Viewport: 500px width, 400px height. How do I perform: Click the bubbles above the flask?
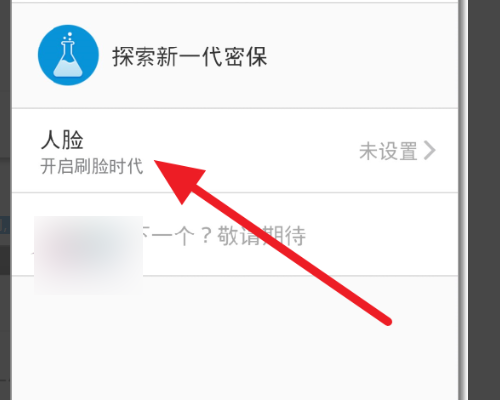point(68,36)
